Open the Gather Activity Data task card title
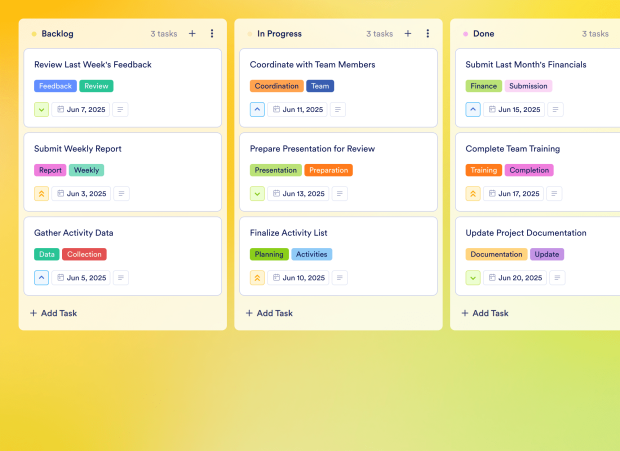This screenshot has height=451, width=620. point(74,233)
